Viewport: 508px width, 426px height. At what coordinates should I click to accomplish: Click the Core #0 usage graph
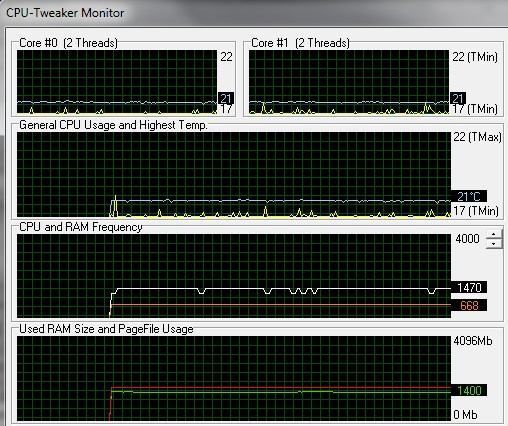click(117, 82)
